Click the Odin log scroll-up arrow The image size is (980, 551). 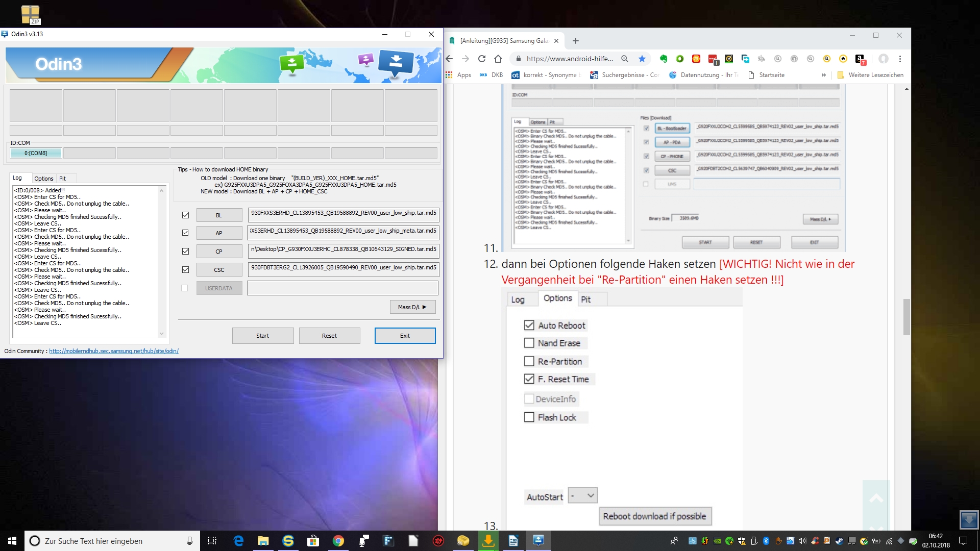pyautogui.click(x=162, y=191)
